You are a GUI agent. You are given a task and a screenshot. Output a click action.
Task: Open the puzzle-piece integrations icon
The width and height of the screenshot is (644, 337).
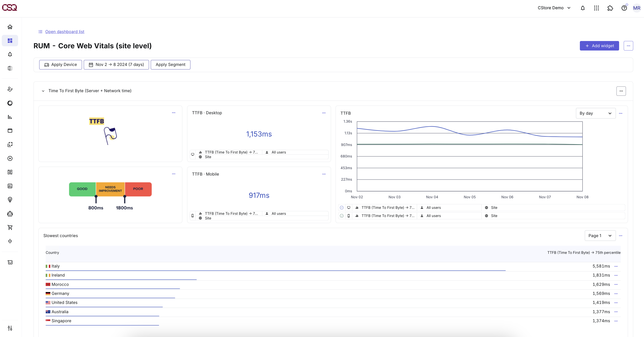pos(610,8)
